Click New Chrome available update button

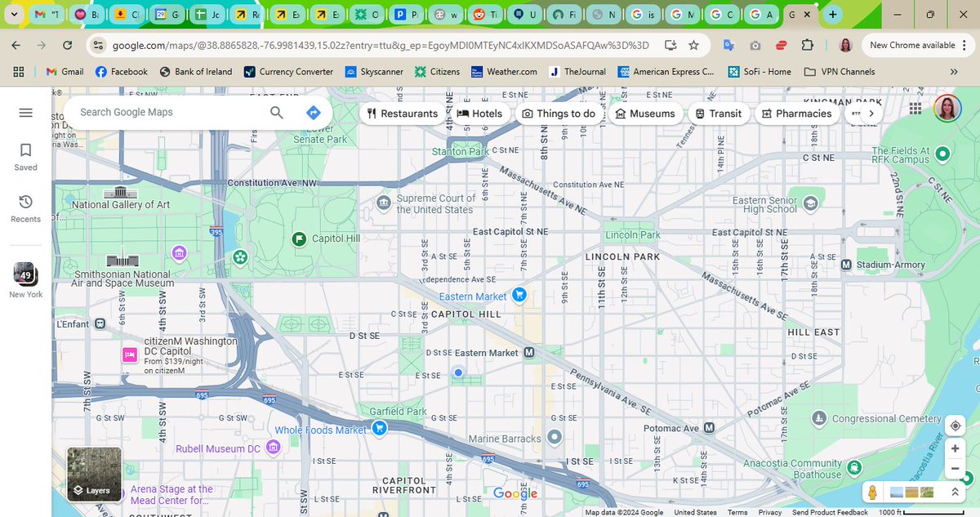click(919, 45)
